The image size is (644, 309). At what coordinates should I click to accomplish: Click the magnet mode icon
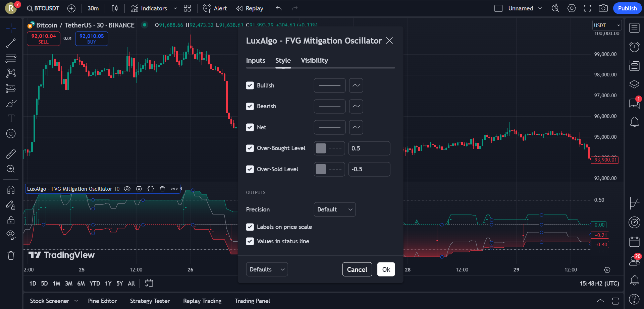coord(11,190)
